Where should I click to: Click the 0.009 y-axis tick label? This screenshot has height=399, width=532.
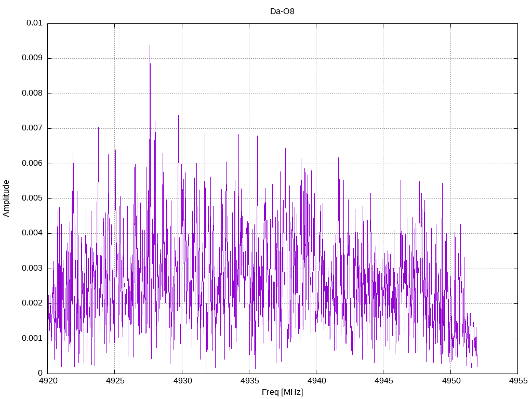pyautogui.click(x=32, y=58)
